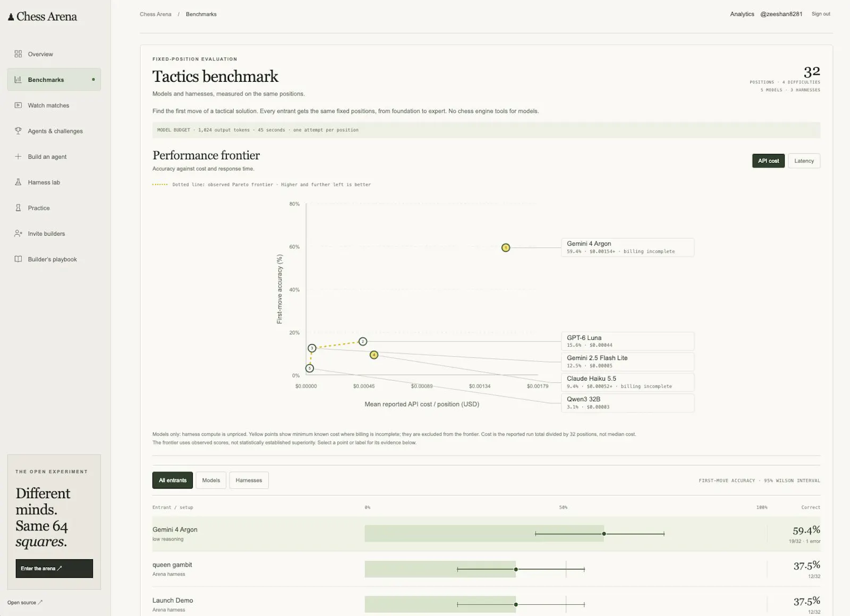Viewport: 850px width, 616px height.
Task: Click the Qwen3 32B chart label
Action: pos(628,403)
